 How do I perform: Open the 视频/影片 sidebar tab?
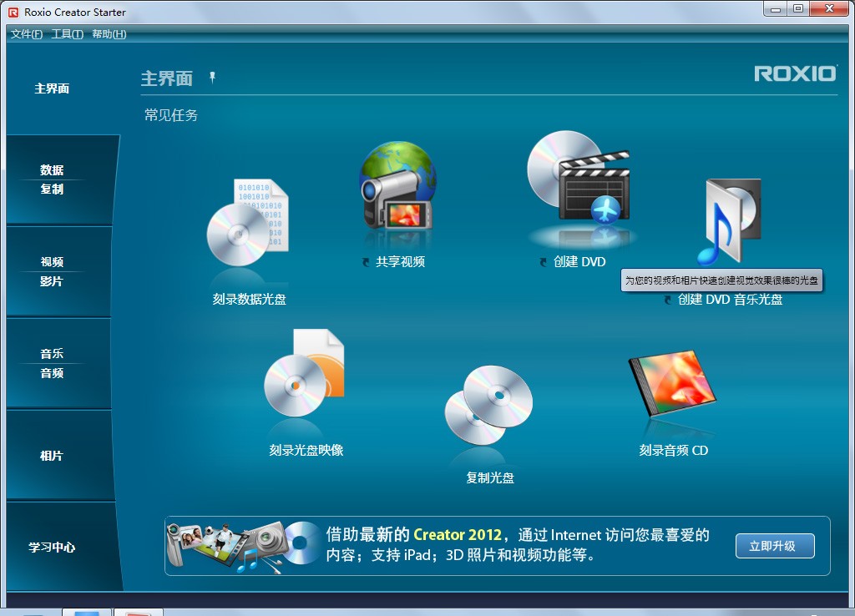coord(52,273)
